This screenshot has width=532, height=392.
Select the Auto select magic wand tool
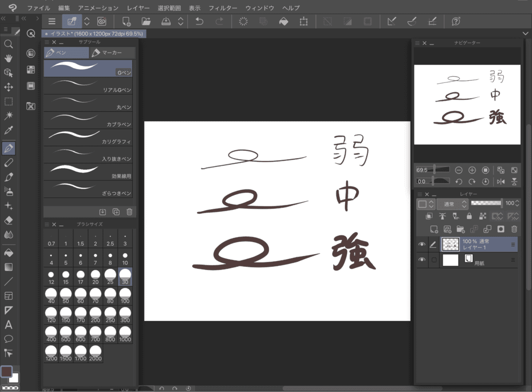point(9,115)
